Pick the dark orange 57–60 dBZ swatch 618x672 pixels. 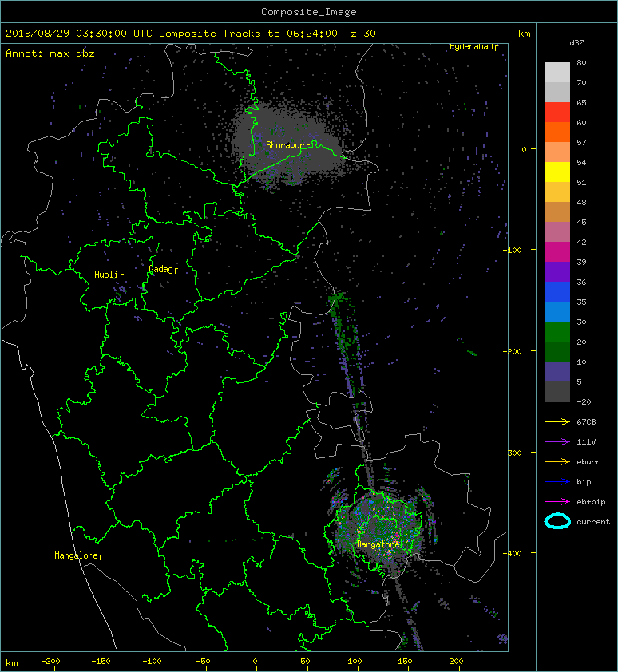tap(557, 132)
